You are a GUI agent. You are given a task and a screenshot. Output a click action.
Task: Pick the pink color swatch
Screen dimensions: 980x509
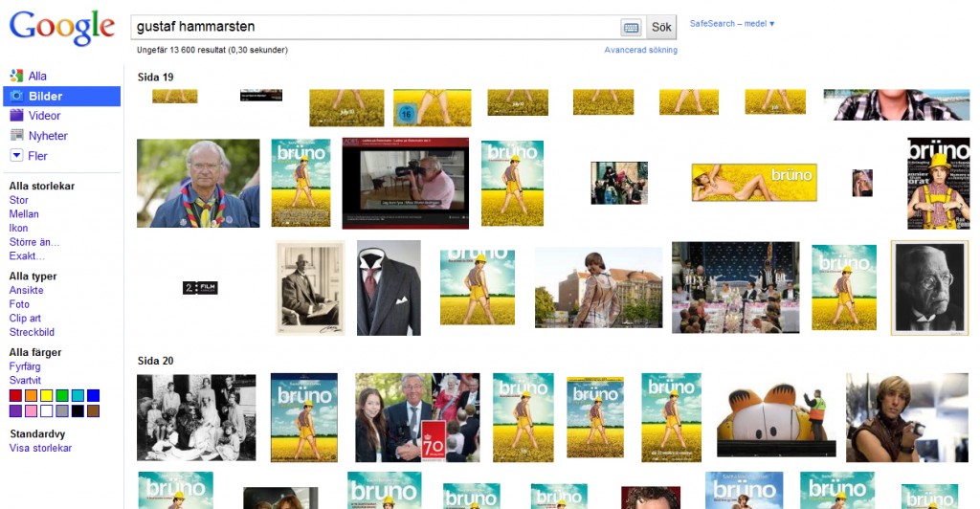pos(32,411)
